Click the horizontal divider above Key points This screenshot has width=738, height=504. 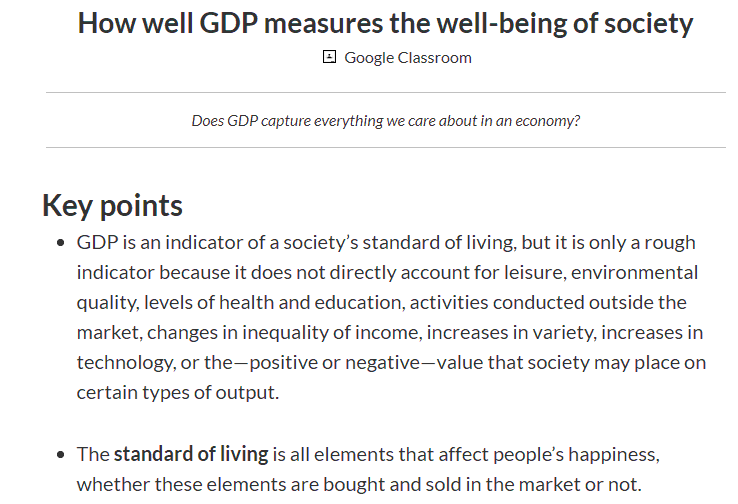pos(385,147)
